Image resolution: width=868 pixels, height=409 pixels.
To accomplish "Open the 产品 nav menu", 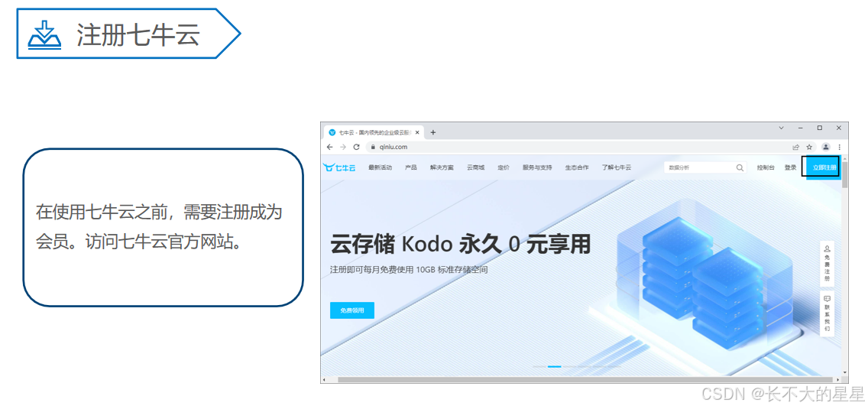I will pyautogui.click(x=411, y=167).
